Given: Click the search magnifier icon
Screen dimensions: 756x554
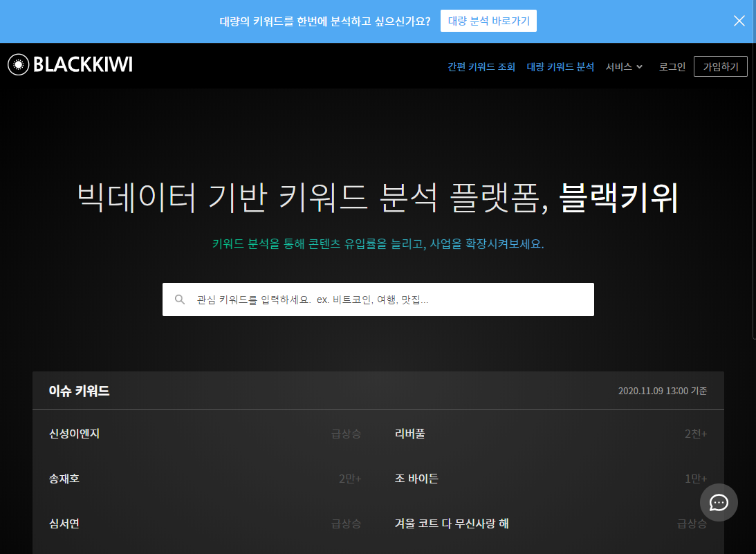Looking at the screenshot, I should (x=180, y=299).
